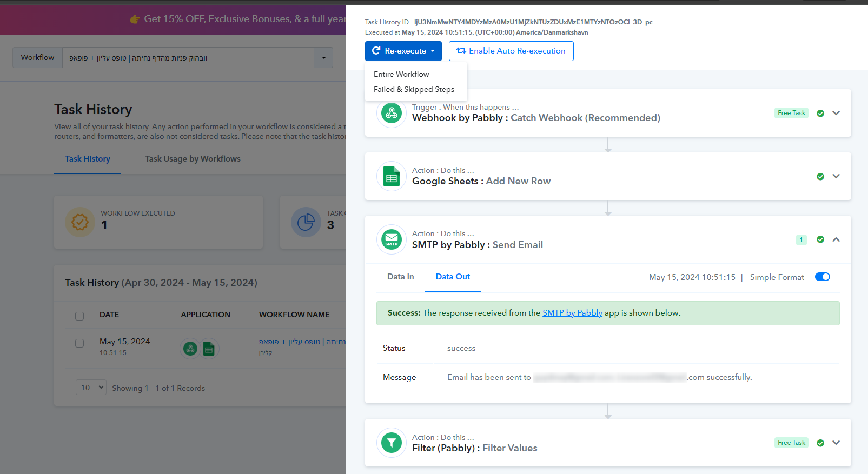Expand the Webhook by Pabbly step
The width and height of the screenshot is (868, 474).
(836, 113)
